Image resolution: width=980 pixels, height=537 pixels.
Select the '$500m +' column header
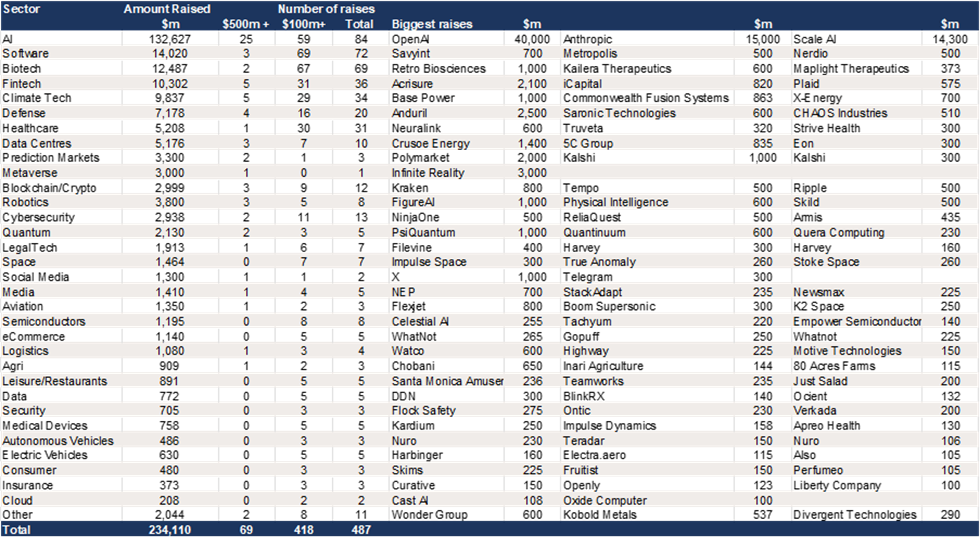(245, 24)
